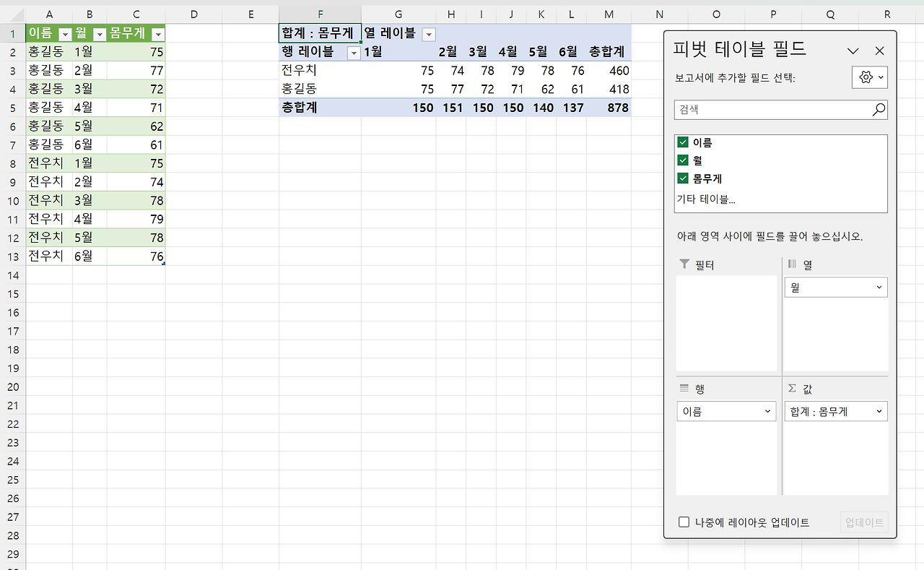Click the Select All triangle in the worksheet corner

(17, 13)
